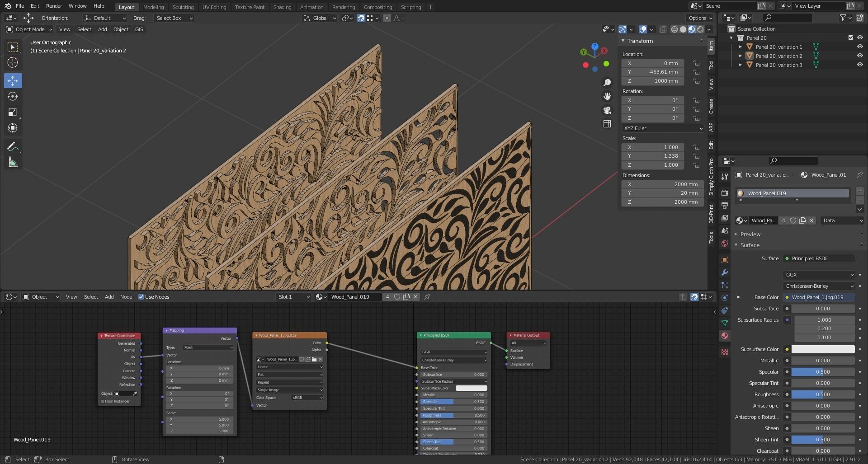Click the Principled BSDF surface shader button

click(819, 258)
